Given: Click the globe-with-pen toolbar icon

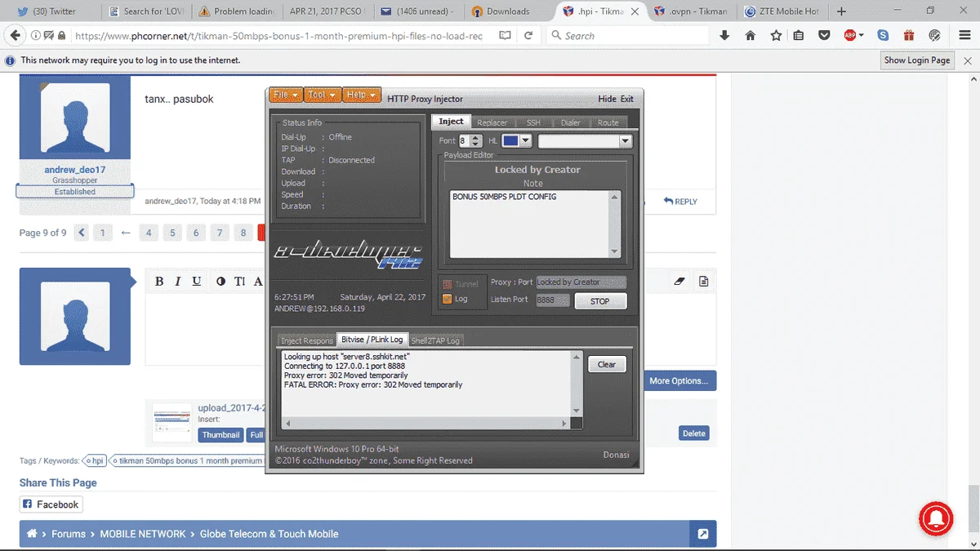Looking at the screenshot, I should pos(935,36).
